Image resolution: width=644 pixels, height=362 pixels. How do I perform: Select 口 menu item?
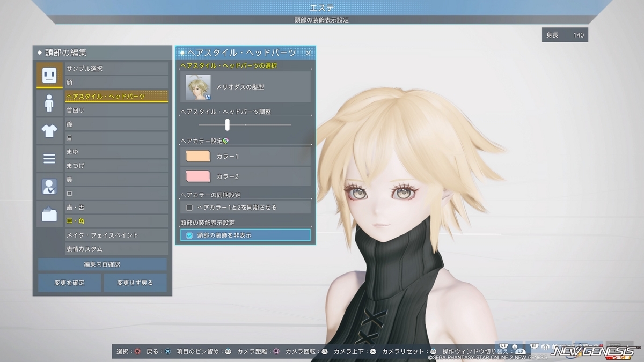pos(116,194)
